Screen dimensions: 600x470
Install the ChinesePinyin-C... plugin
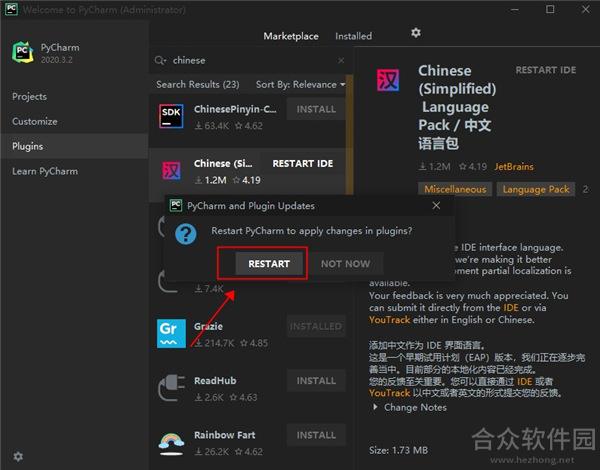pyautogui.click(x=316, y=109)
